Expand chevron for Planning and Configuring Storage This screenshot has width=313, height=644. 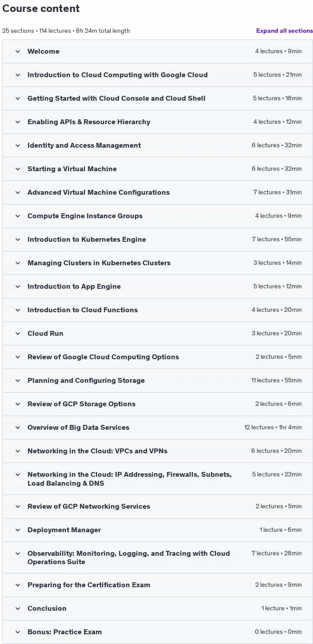(x=18, y=381)
